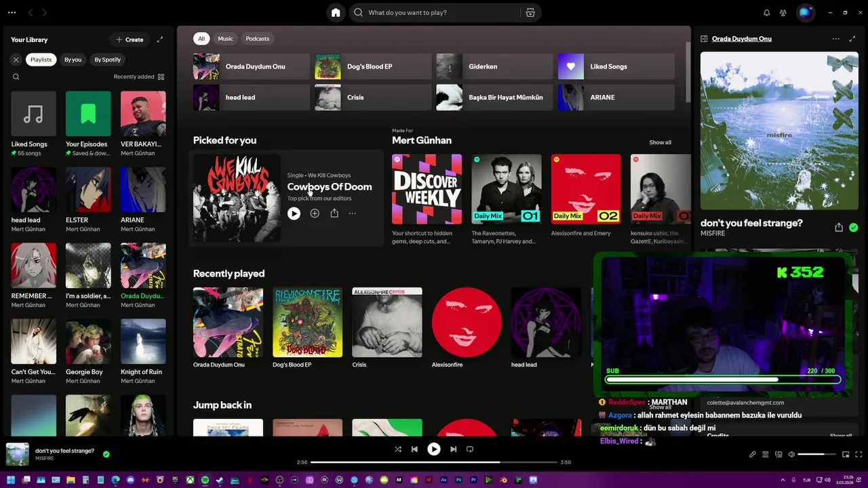Open the top-left three-dot app menu
The width and height of the screenshot is (868, 488).
pos(10,12)
